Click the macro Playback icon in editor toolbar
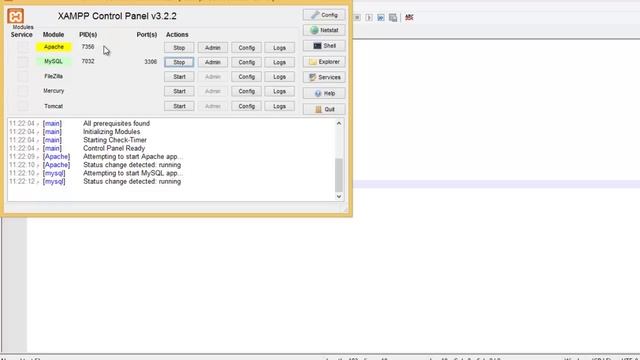 [x=369, y=18]
